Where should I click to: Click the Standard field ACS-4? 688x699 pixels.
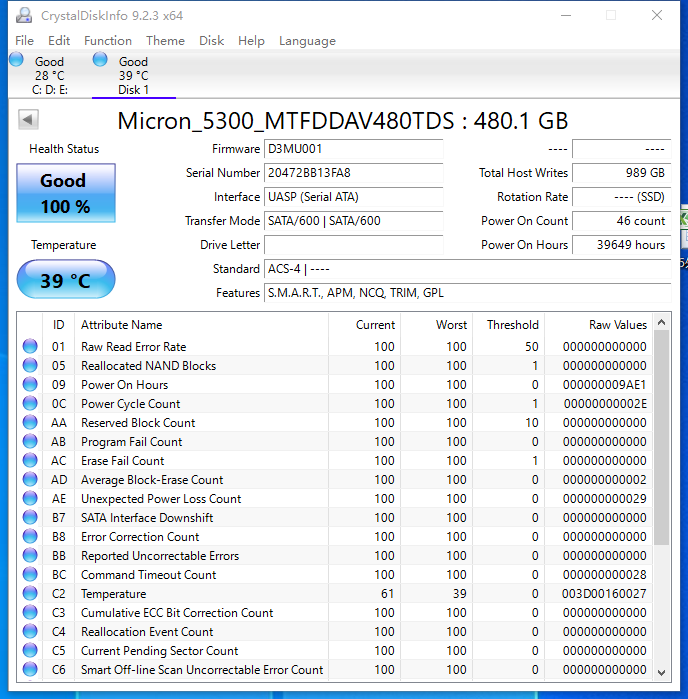point(468,269)
